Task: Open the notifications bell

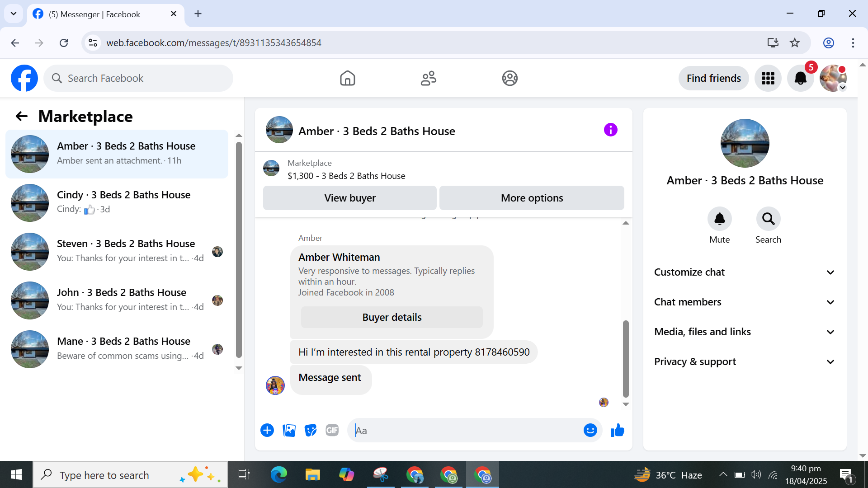Action: click(x=800, y=78)
